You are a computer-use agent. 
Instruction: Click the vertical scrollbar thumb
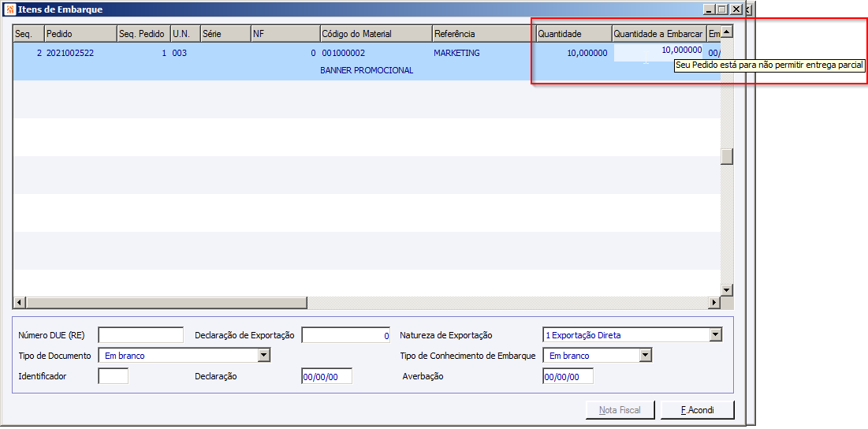pos(726,157)
